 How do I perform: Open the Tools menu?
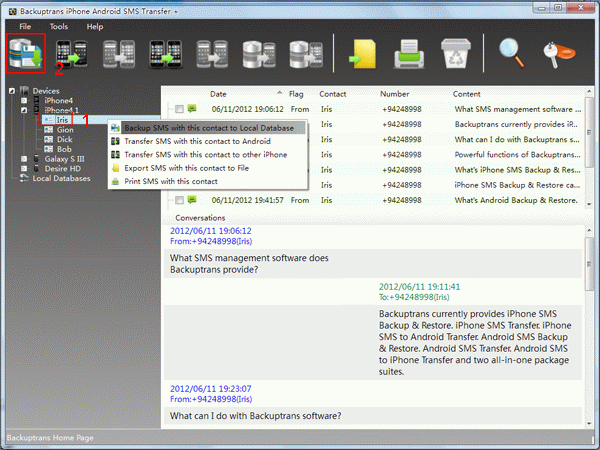tap(59, 26)
